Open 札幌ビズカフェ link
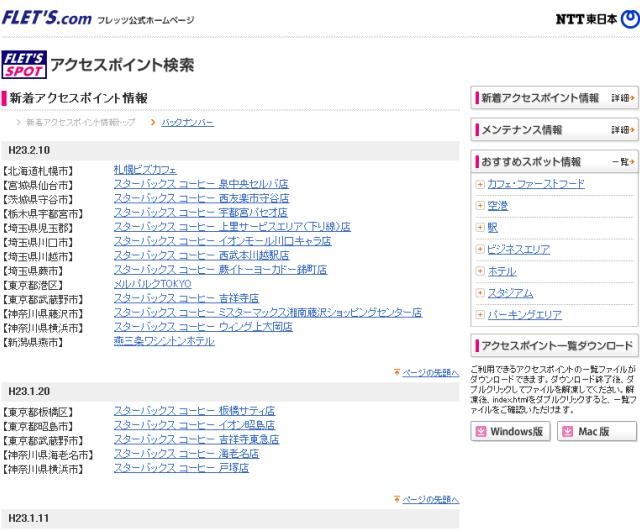 tap(145, 170)
